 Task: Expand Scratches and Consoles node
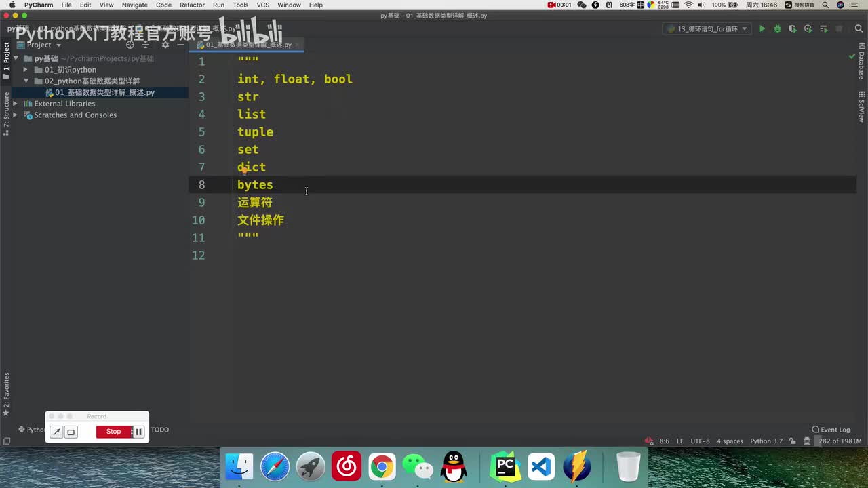click(16, 115)
